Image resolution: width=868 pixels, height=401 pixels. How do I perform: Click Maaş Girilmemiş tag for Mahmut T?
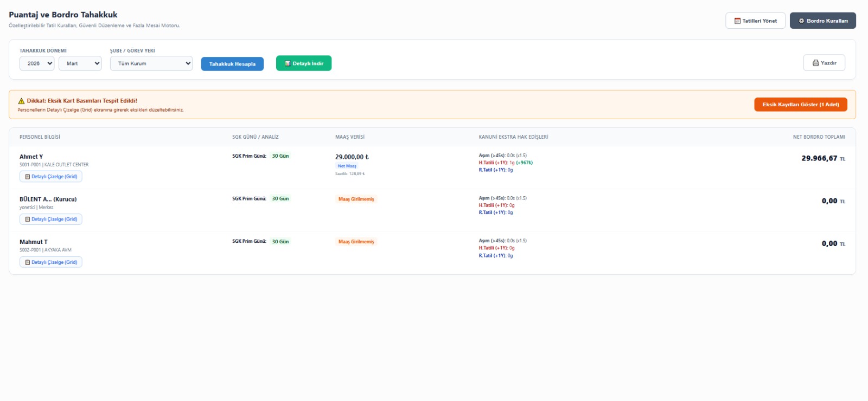click(356, 242)
